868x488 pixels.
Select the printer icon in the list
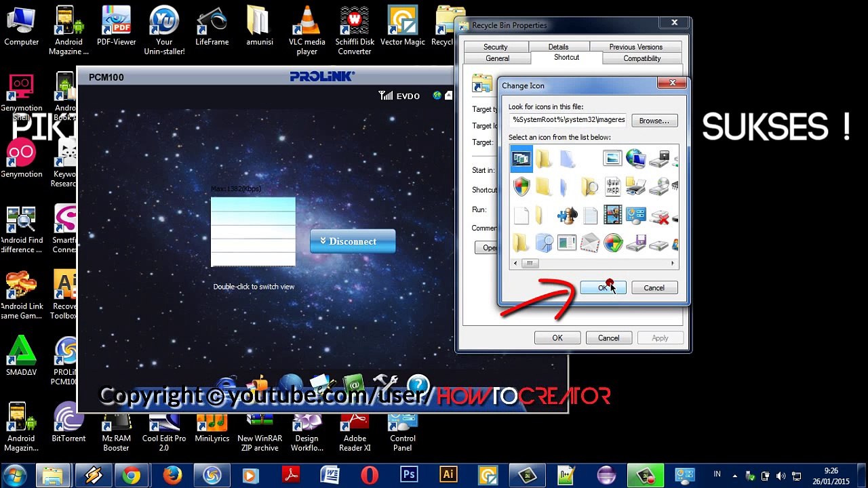[635, 186]
